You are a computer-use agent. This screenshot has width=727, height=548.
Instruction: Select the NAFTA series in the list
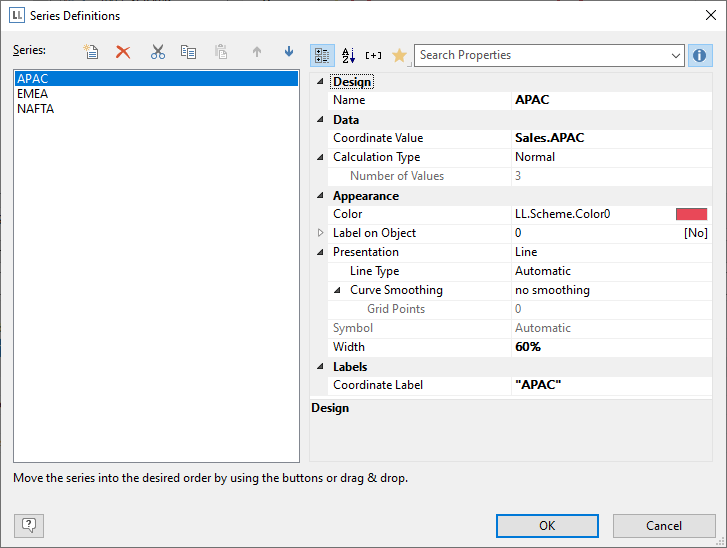click(36, 109)
